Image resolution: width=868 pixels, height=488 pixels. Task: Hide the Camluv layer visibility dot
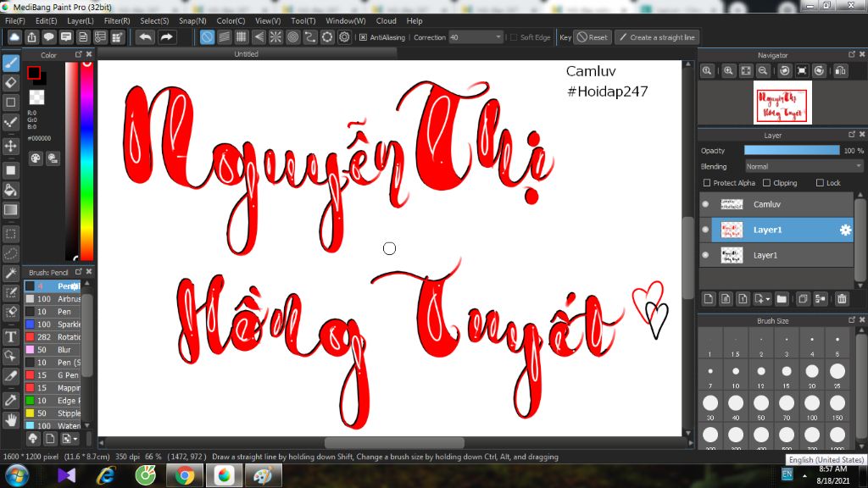[705, 204]
